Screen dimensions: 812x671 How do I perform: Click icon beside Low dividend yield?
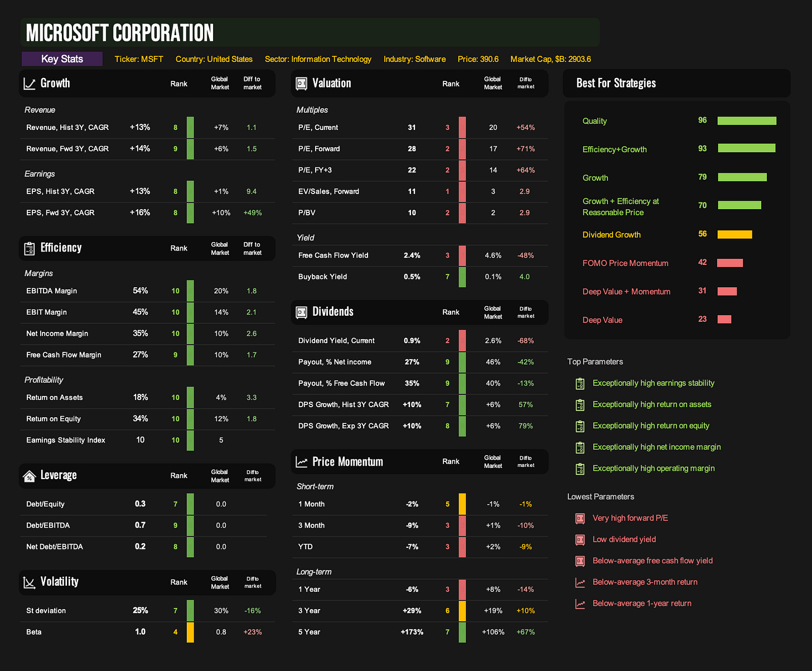pyautogui.click(x=580, y=540)
